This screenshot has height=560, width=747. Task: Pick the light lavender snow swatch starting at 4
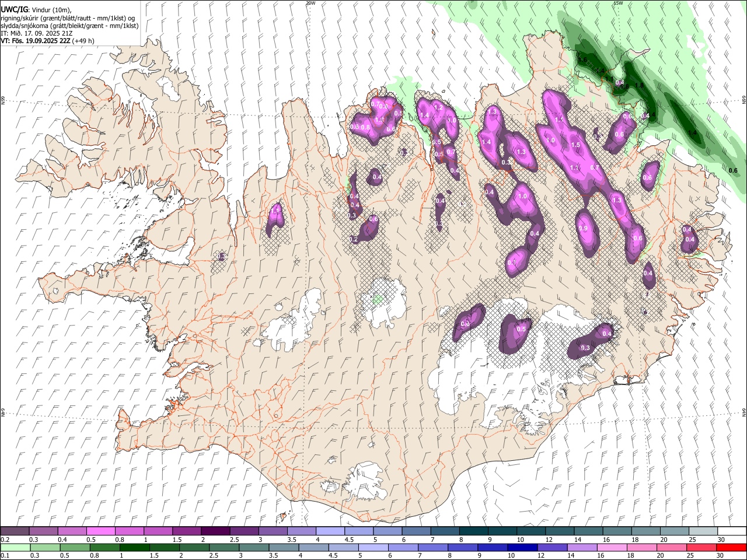coord(330,531)
